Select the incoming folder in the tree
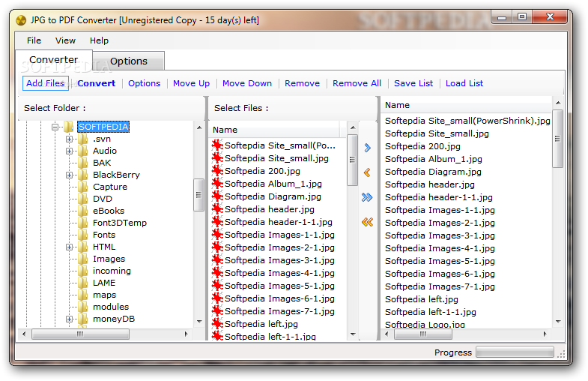 112,271
